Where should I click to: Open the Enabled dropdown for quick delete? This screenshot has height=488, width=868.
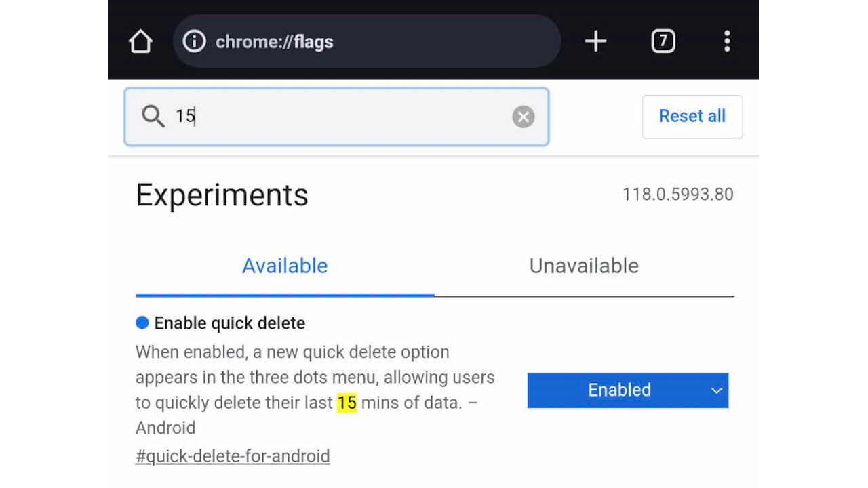click(x=627, y=390)
